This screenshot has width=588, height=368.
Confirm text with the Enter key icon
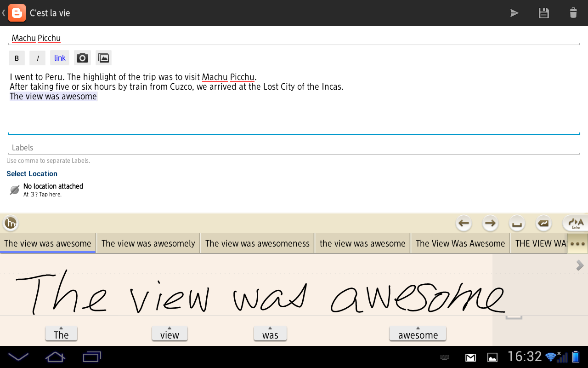tap(575, 223)
